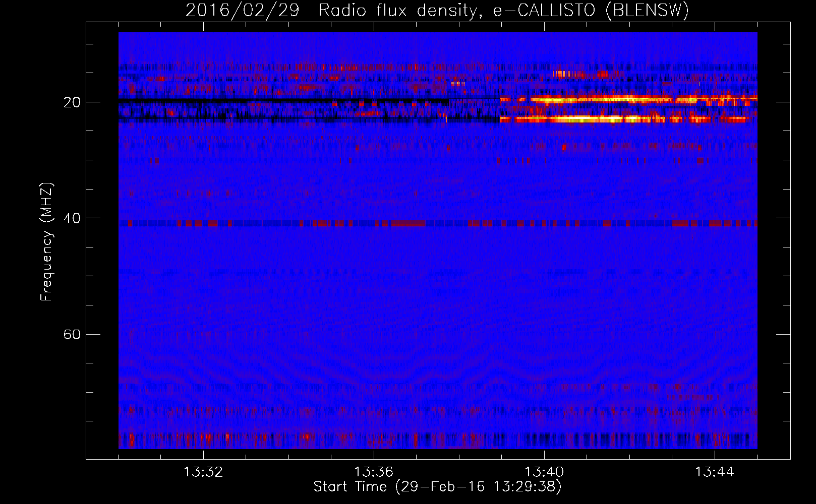Click the bright yellow burst band near 20 MHz
Image resolution: width=816 pixels, height=504 pixels.
pyautogui.click(x=628, y=100)
